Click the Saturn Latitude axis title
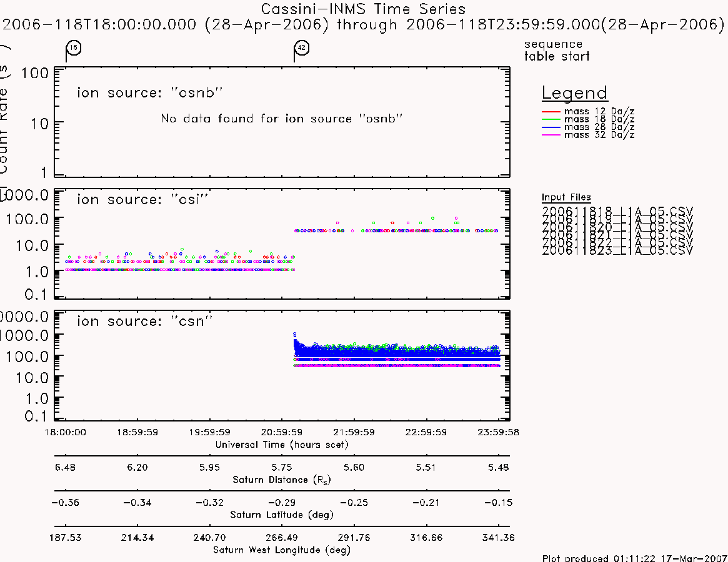The height and width of the screenshot is (562, 728). click(x=282, y=515)
